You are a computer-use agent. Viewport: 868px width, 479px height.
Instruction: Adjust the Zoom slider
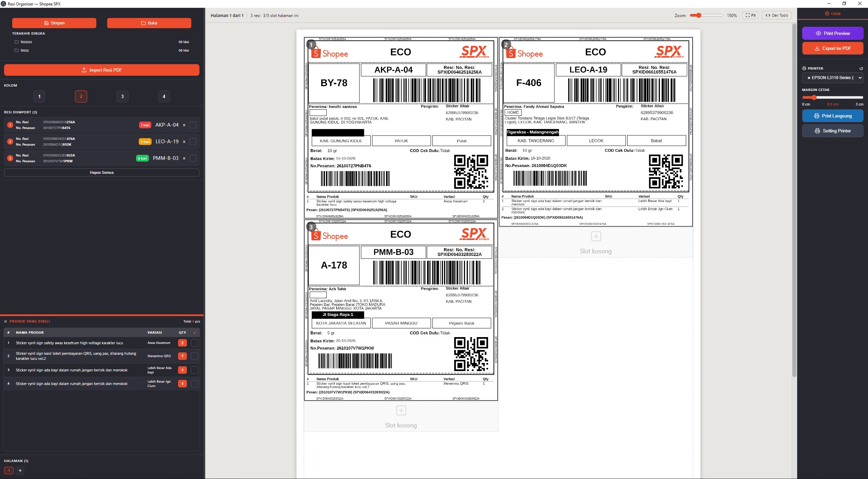pyautogui.click(x=706, y=15)
